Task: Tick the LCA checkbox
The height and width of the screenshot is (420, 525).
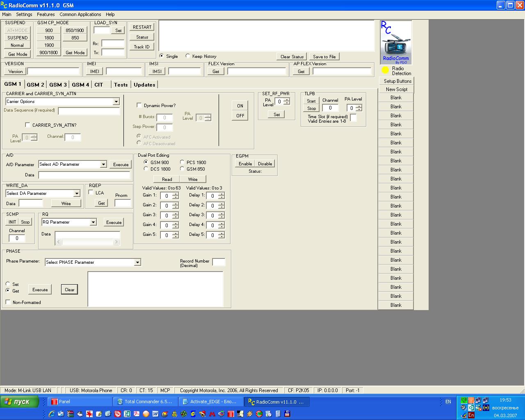Action: [91, 192]
